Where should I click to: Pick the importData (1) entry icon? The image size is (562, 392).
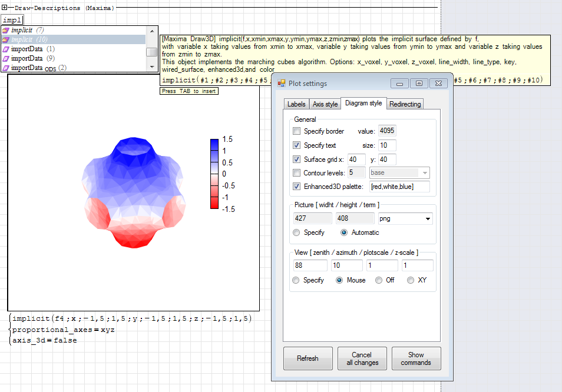point(5,49)
